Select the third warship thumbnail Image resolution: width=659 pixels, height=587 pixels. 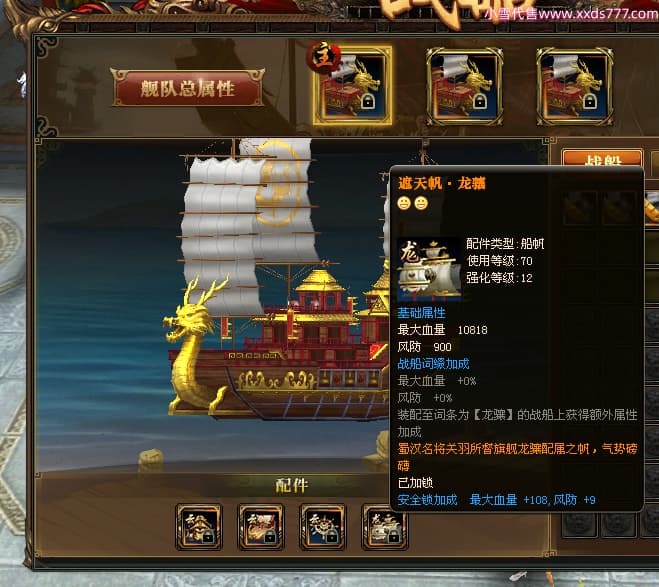point(575,87)
